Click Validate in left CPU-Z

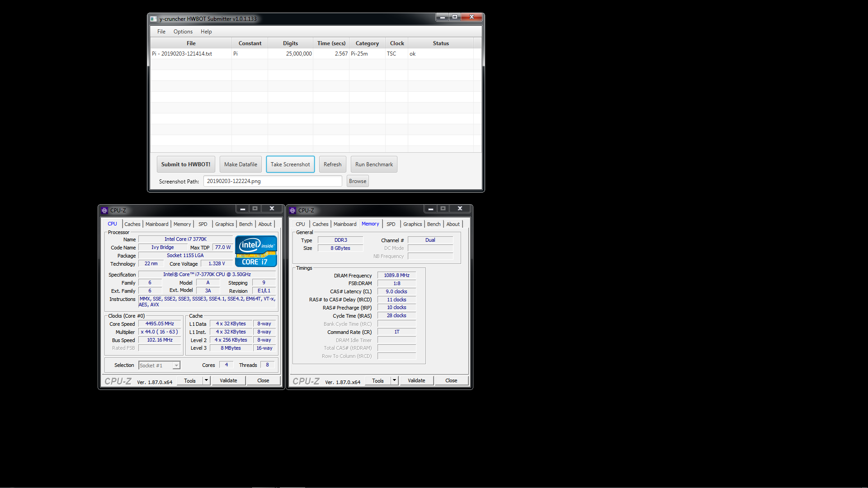(x=228, y=381)
